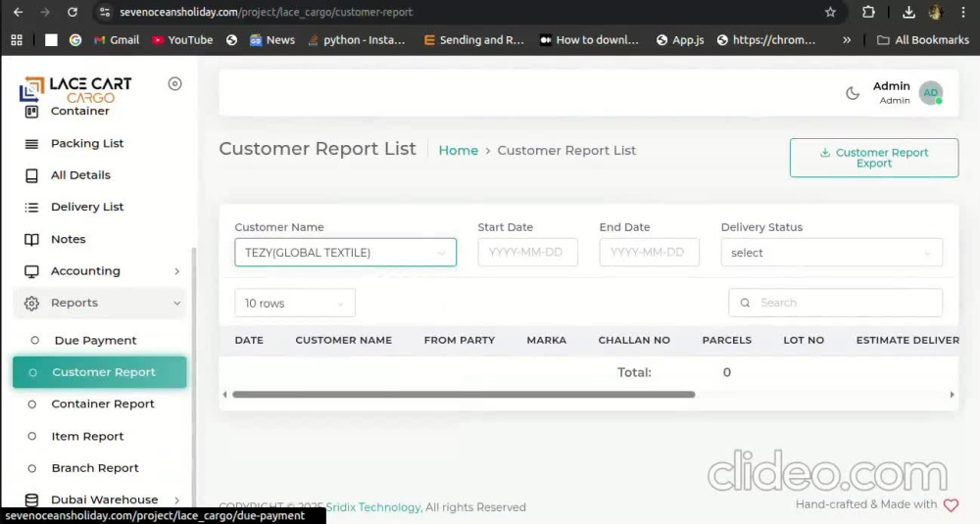Viewport: 980px width, 524px height.
Task: Click the sidebar pin circle icon
Action: click(175, 83)
